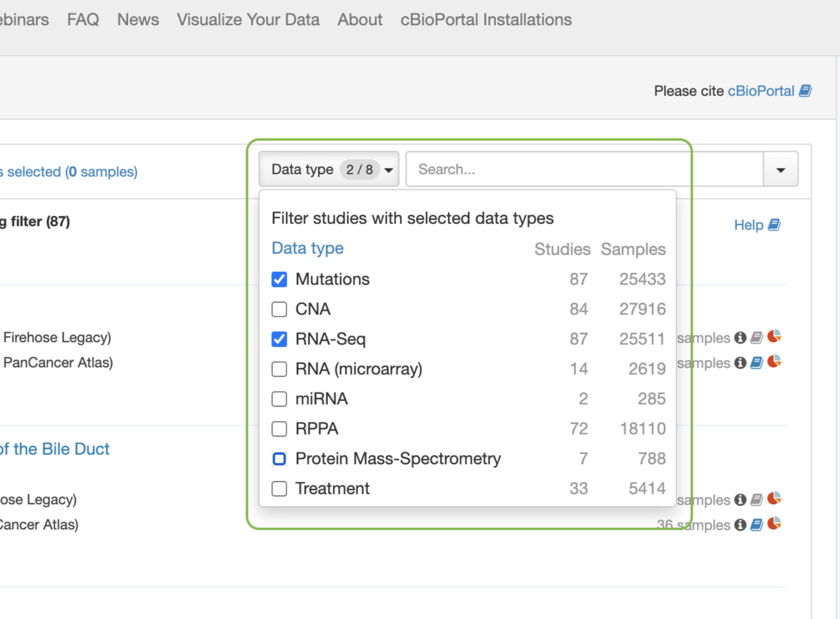The width and height of the screenshot is (840, 619).
Task: Show info icon for top Firehose Legacy study
Action: [x=740, y=338]
